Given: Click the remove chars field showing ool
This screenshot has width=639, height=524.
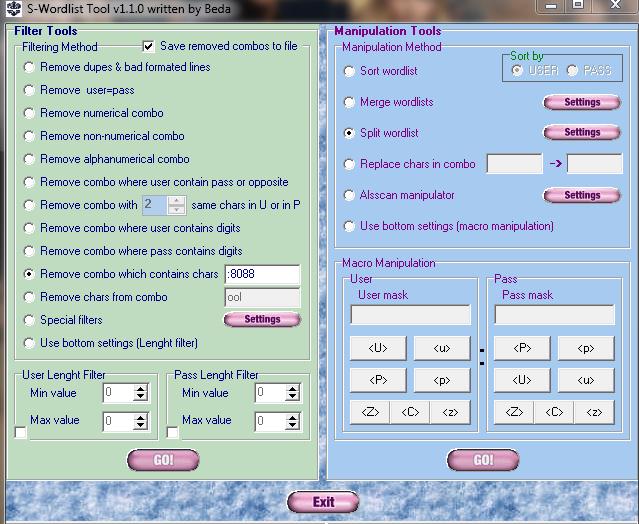Looking at the screenshot, I should tap(262, 297).
